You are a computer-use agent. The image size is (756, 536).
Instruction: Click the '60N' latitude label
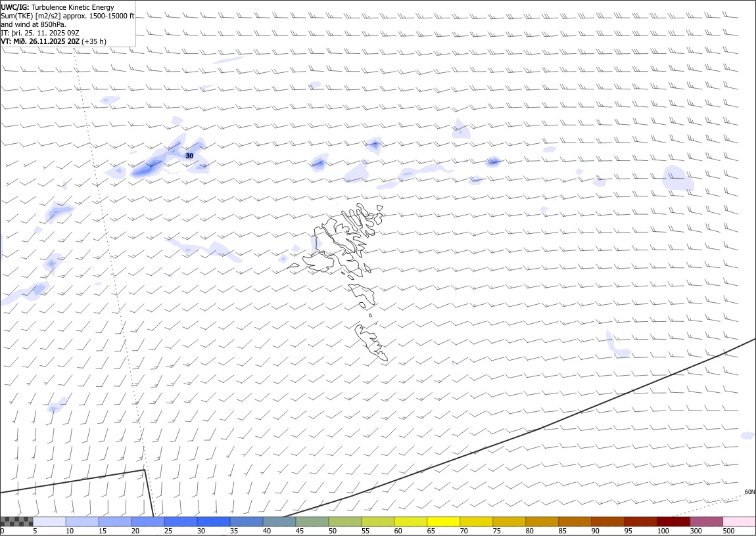[749, 492]
